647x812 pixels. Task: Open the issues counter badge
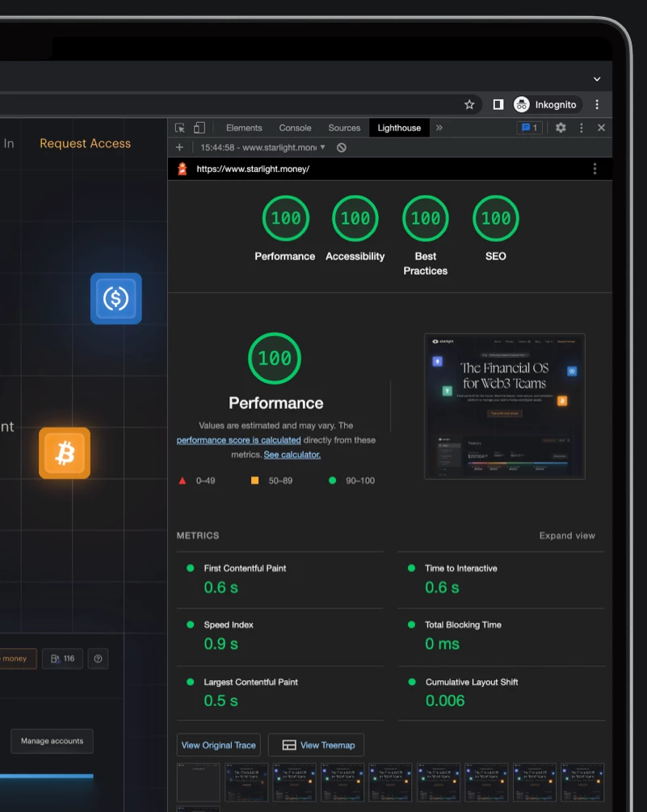coord(529,128)
